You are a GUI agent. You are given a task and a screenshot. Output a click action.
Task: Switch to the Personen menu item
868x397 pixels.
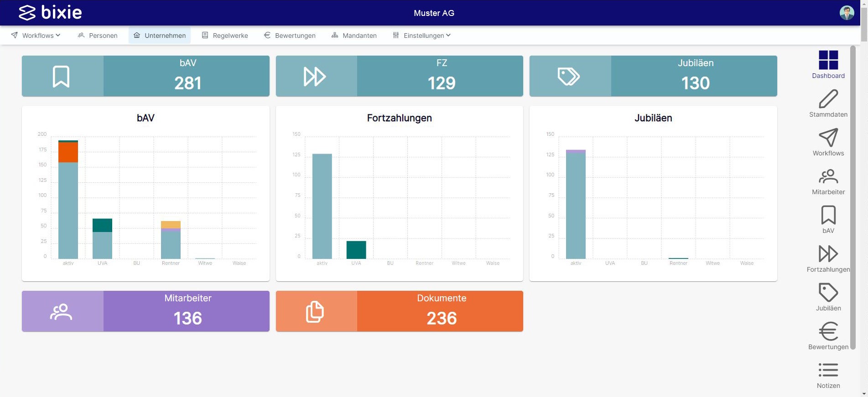tap(98, 36)
